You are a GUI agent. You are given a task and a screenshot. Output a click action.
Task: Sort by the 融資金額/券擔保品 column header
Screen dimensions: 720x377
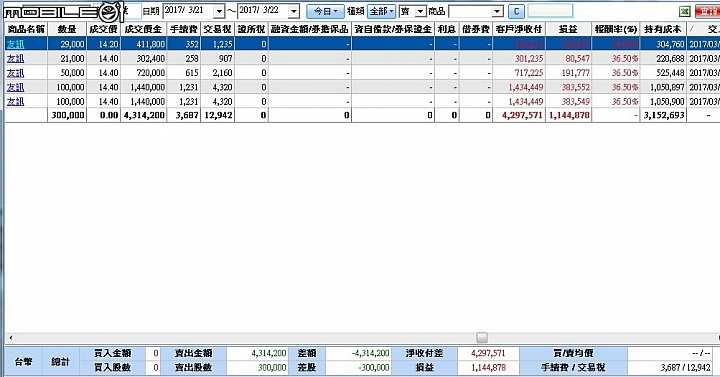click(310, 29)
